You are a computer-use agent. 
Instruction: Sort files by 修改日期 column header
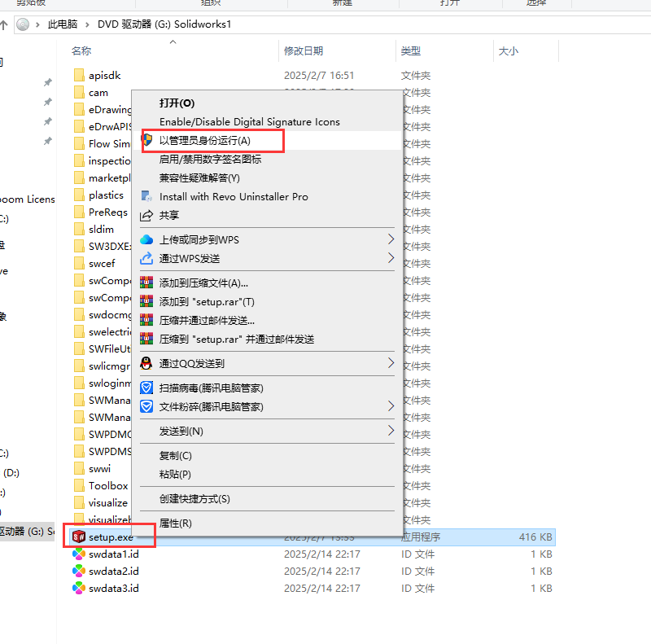(x=304, y=51)
